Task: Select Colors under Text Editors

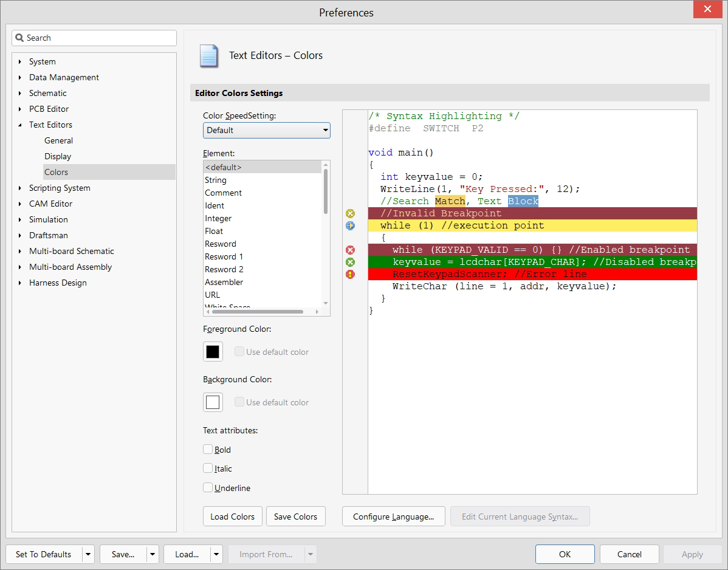Action: (109, 172)
